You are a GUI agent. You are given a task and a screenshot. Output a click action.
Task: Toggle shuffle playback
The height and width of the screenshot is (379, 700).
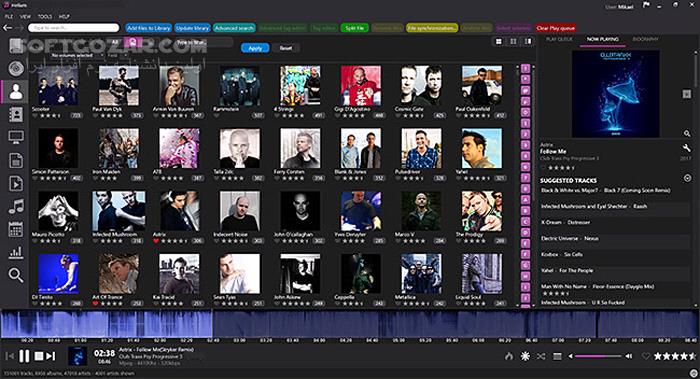pos(541,356)
